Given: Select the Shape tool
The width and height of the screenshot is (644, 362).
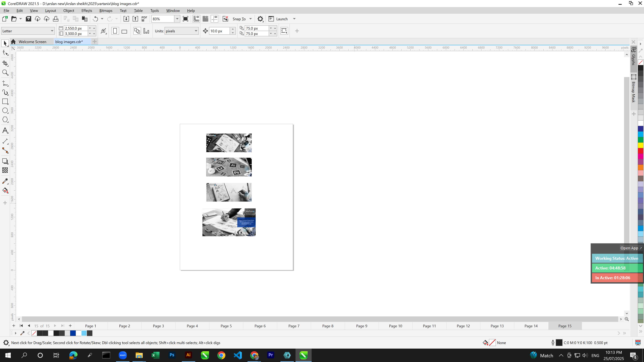Looking at the screenshot, I should click(5, 53).
